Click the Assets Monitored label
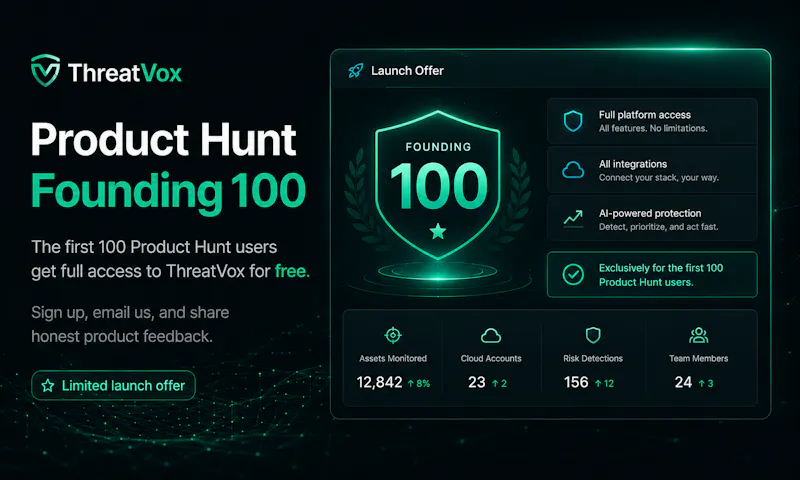Screen dimensions: 800x480 pos(393,359)
